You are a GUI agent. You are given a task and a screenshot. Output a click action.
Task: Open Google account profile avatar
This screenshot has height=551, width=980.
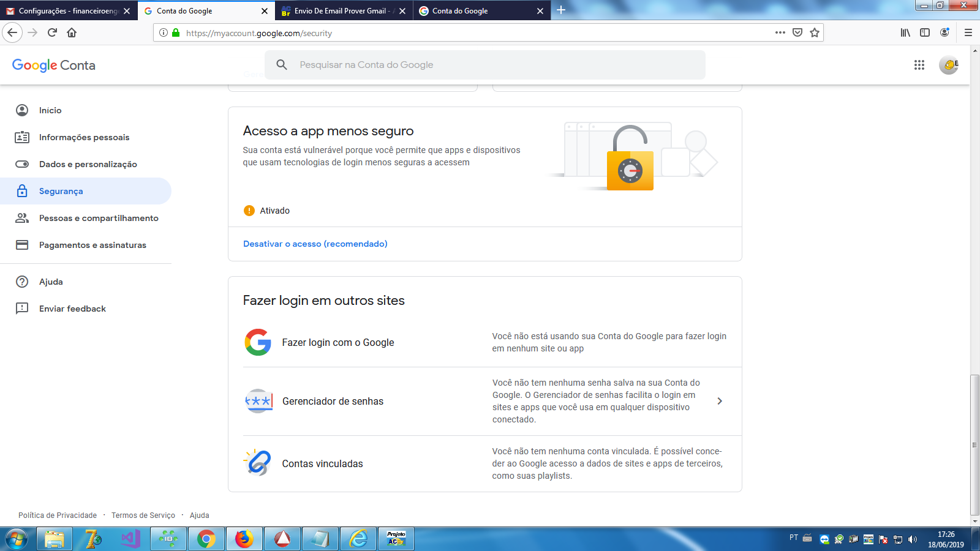point(949,65)
